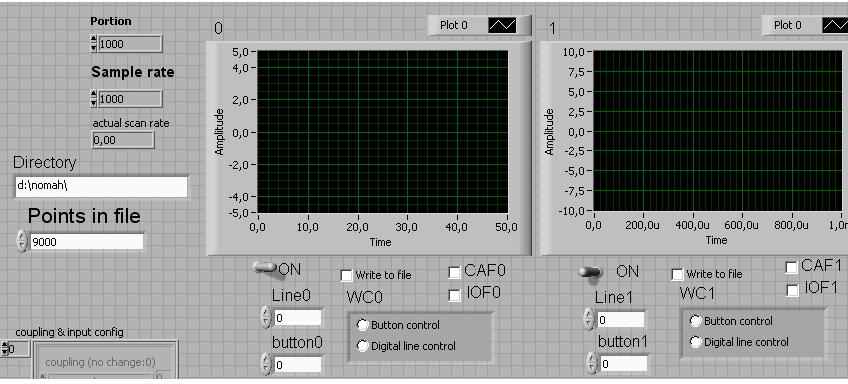Viewport: 848px width, 384px height.
Task: Click the button1 numeric stepper arrows
Action: [x=592, y=363]
